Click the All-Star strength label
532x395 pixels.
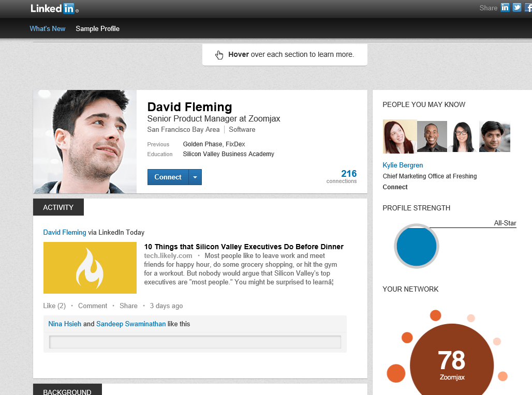pos(505,223)
